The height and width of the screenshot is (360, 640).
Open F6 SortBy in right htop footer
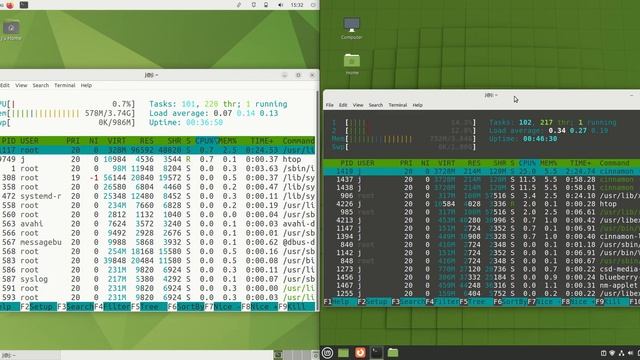(x=510, y=302)
